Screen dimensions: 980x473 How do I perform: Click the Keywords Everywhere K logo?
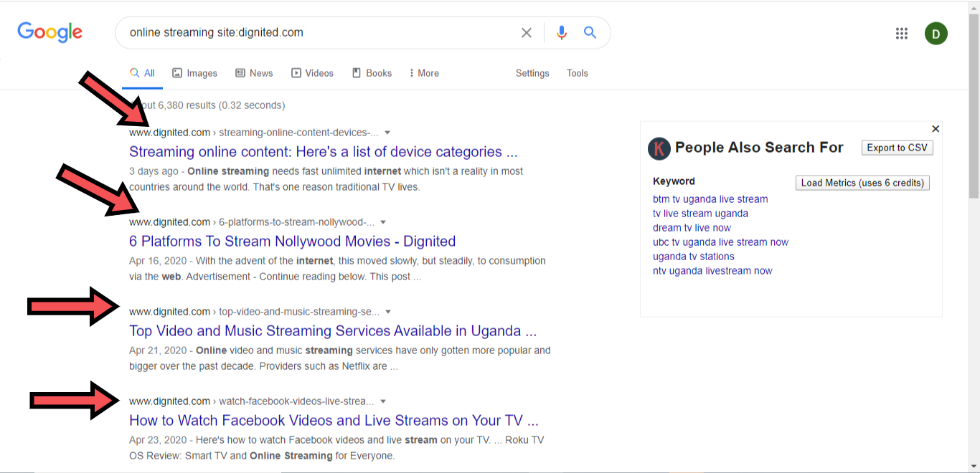pos(659,148)
